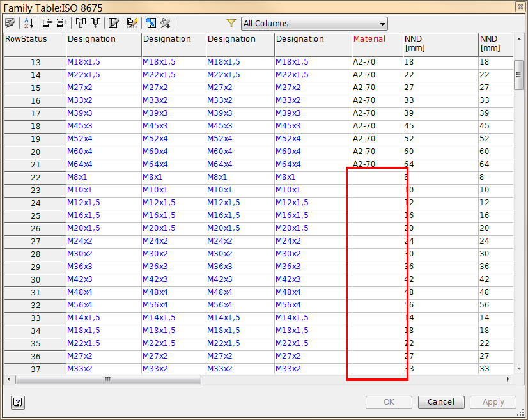Click the empty Material cell in row 22
The height and width of the screenshot is (420, 528).
pos(378,177)
